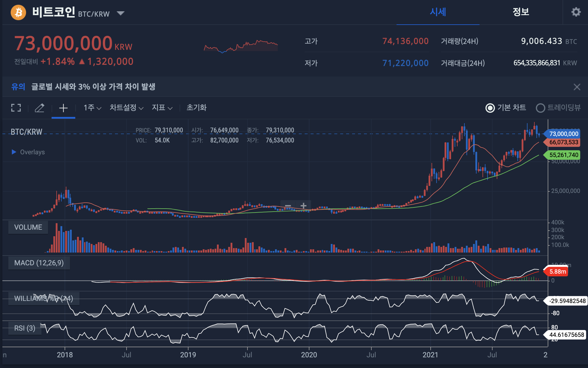Dismiss the 3% price difference warning
This screenshot has width=588, height=368.
point(577,87)
